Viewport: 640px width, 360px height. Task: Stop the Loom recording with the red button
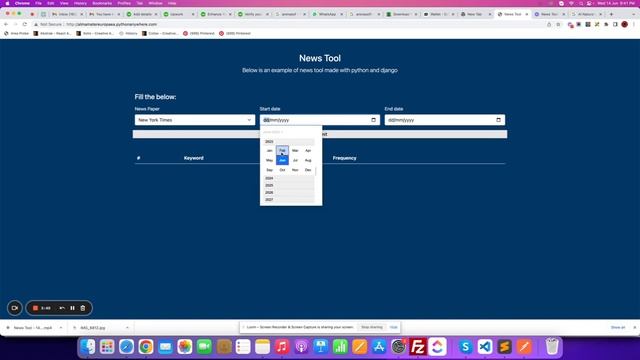[x=36, y=308]
